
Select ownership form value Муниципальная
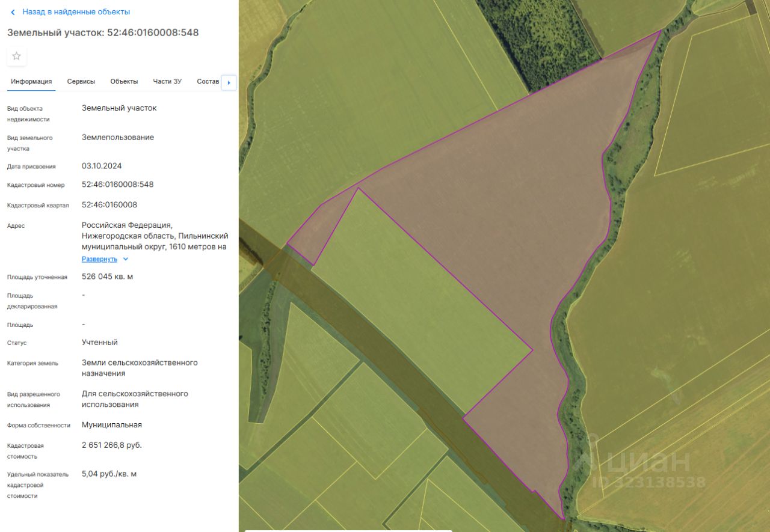pyautogui.click(x=112, y=425)
